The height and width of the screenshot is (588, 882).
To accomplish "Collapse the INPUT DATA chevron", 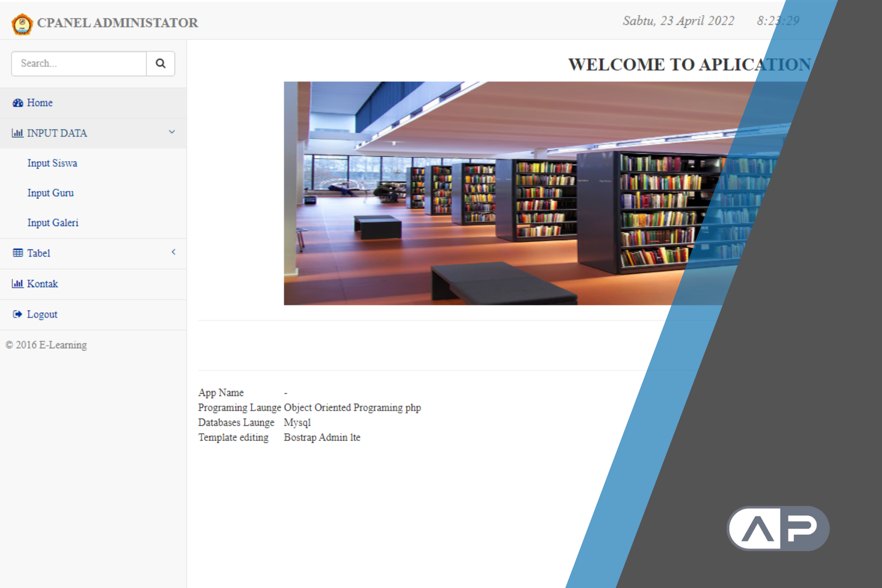I will point(172,132).
